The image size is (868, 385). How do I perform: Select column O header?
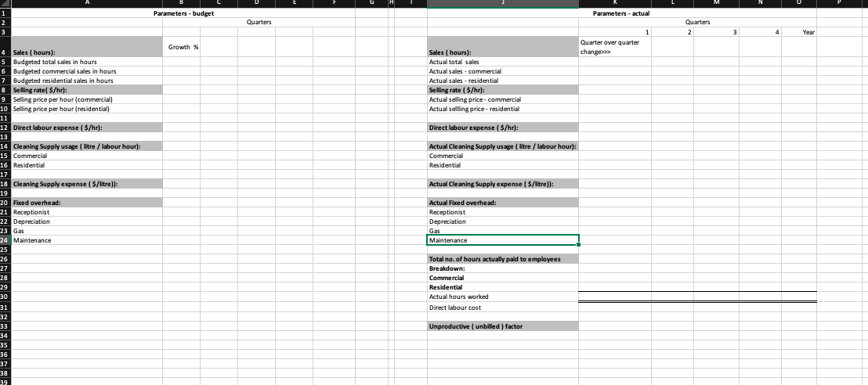pyautogui.click(x=799, y=3)
